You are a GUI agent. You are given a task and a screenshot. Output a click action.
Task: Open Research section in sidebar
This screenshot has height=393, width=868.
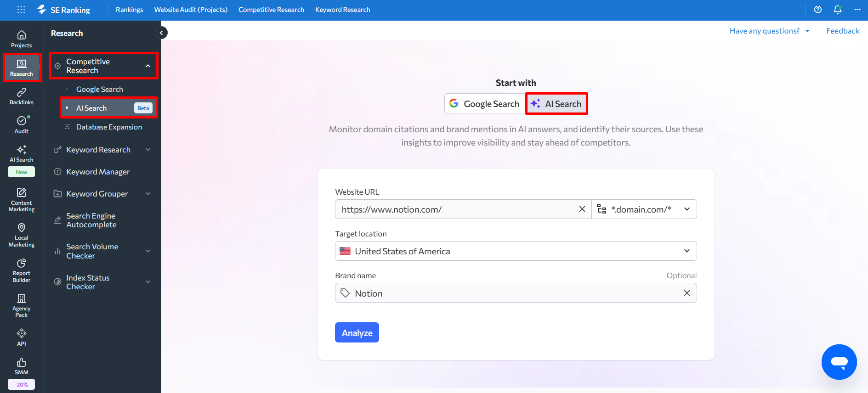[x=22, y=67]
